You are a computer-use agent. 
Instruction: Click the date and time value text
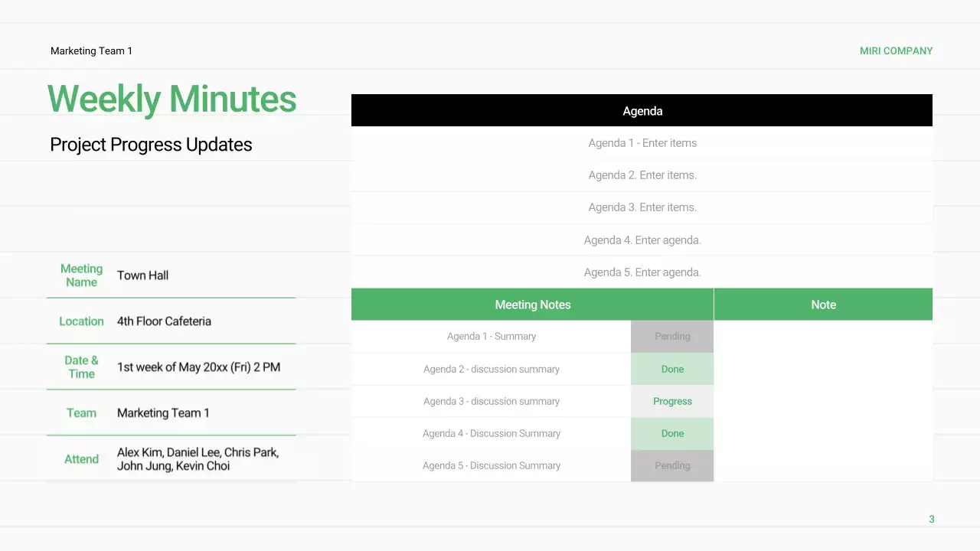pos(198,367)
